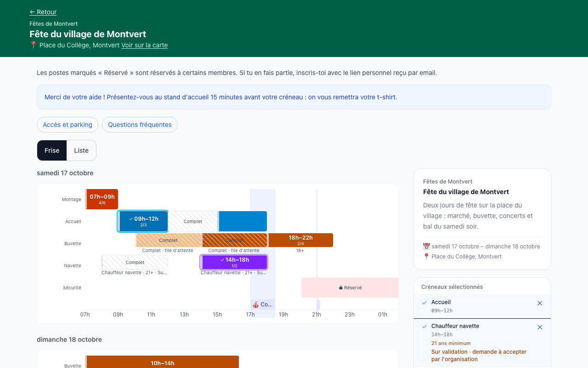
Task: Click the checkmark beside Chauffeur navette
Action: pyautogui.click(x=424, y=326)
